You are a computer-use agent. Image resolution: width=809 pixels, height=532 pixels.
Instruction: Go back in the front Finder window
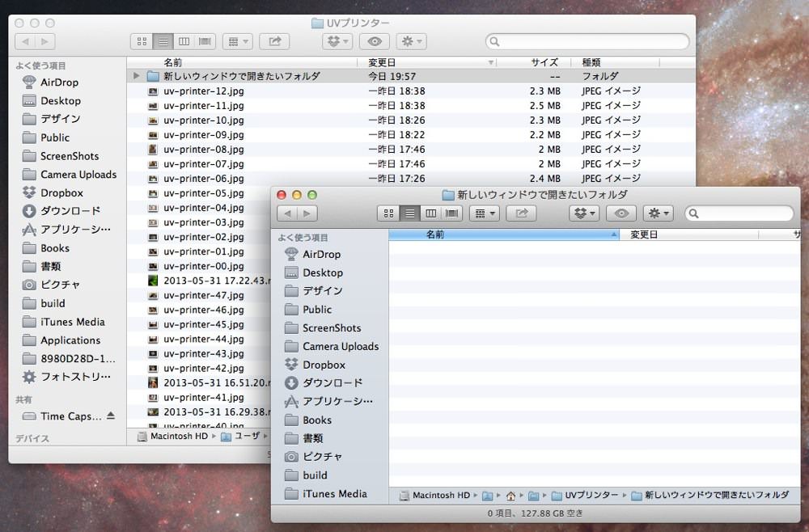pos(287,213)
